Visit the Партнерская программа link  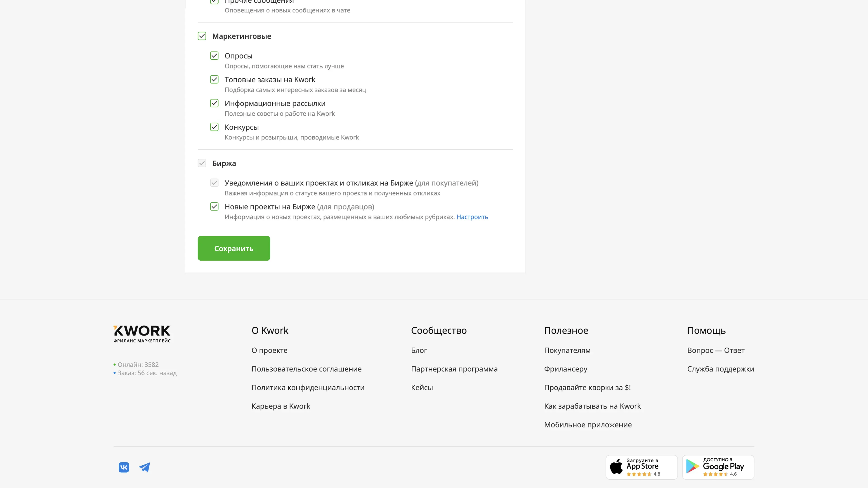(454, 369)
